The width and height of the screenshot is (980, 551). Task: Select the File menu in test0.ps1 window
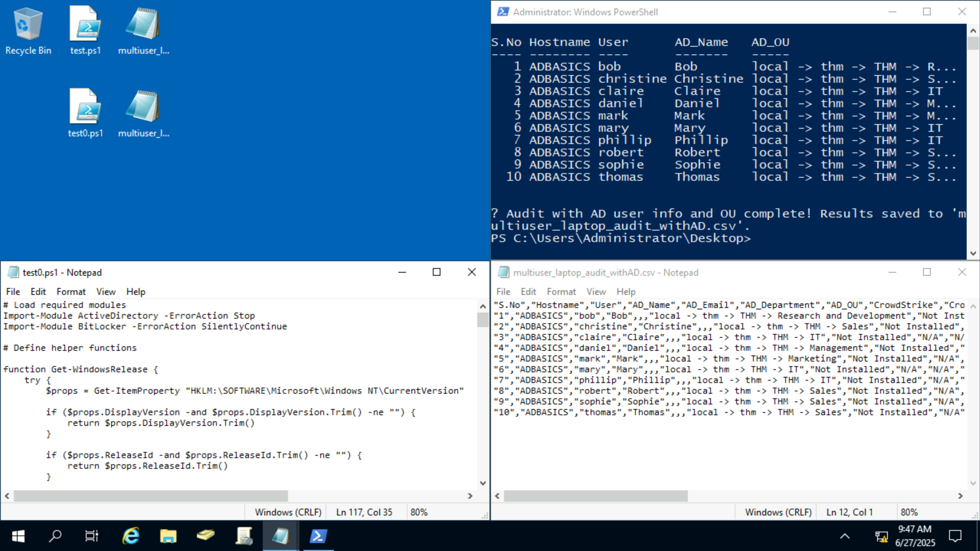tap(13, 292)
